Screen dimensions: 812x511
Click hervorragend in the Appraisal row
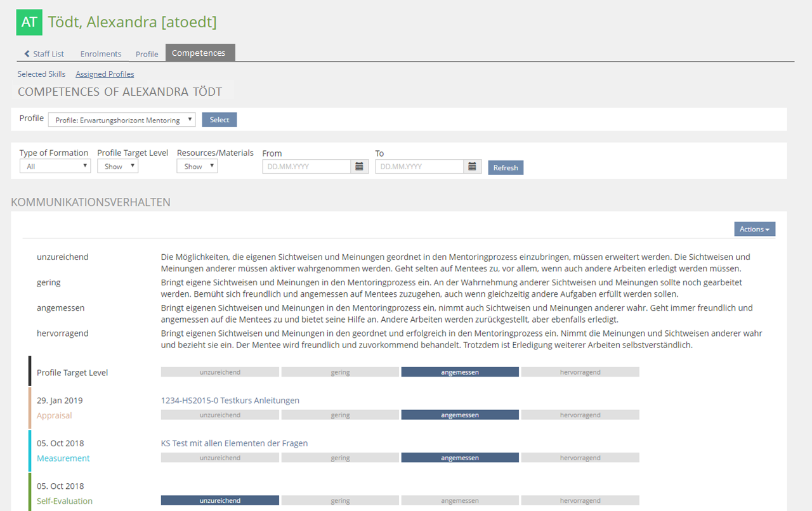tap(580, 415)
